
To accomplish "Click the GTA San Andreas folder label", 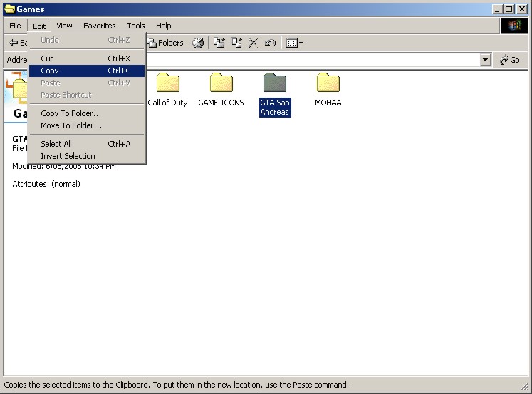I will click(275, 108).
